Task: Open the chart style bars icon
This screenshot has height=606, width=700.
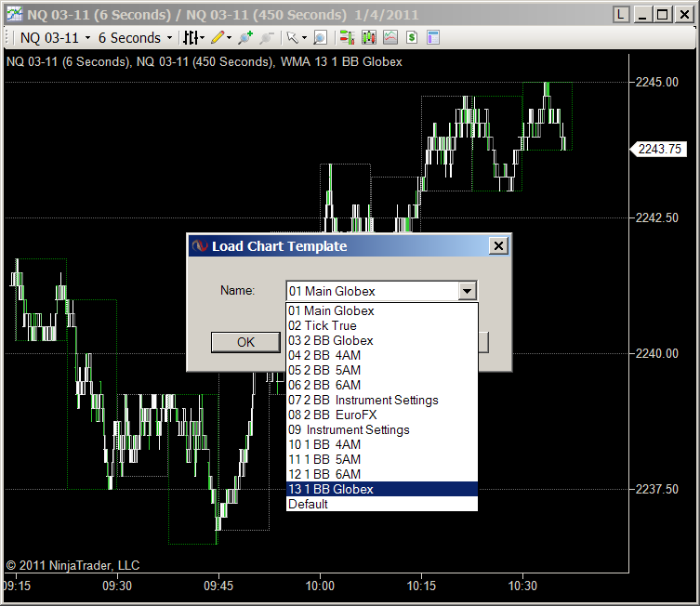Action: pyautogui.click(x=191, y=38)
